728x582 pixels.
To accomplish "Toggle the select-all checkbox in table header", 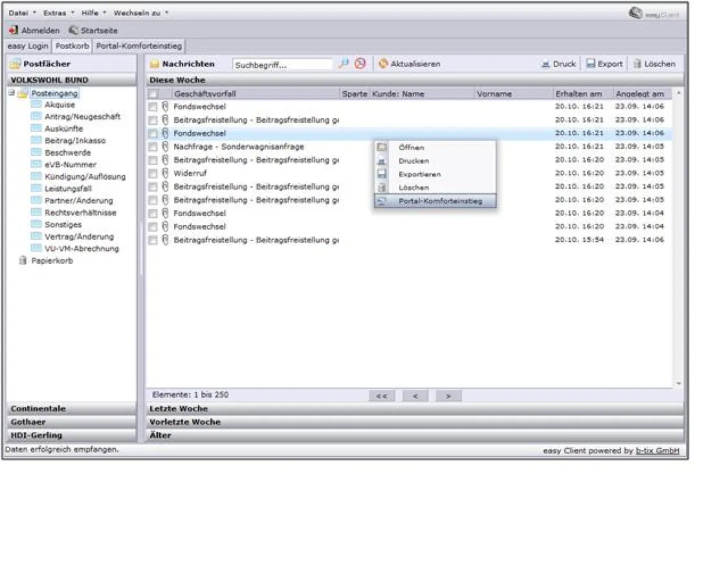I will pyautogui.click(x=153, y=94).
